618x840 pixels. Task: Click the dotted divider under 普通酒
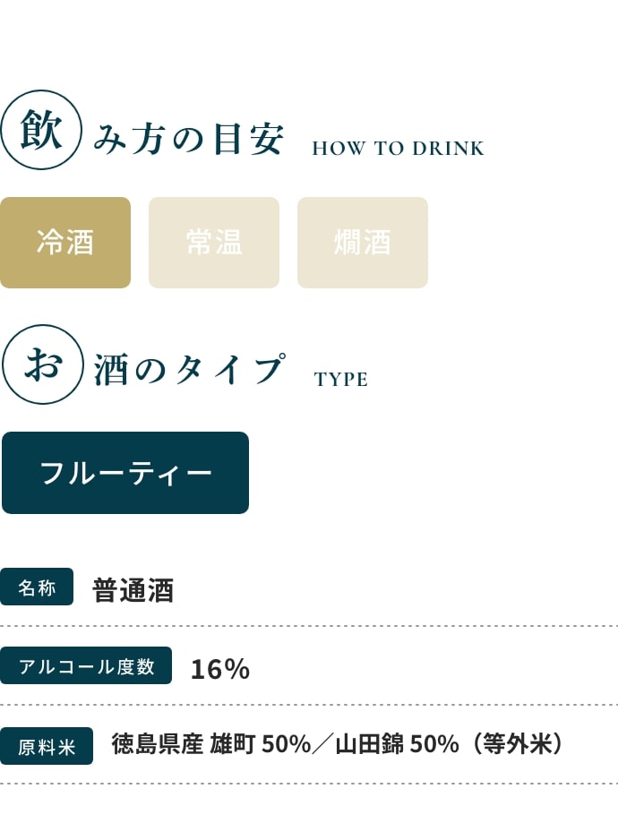coord(309,626)
